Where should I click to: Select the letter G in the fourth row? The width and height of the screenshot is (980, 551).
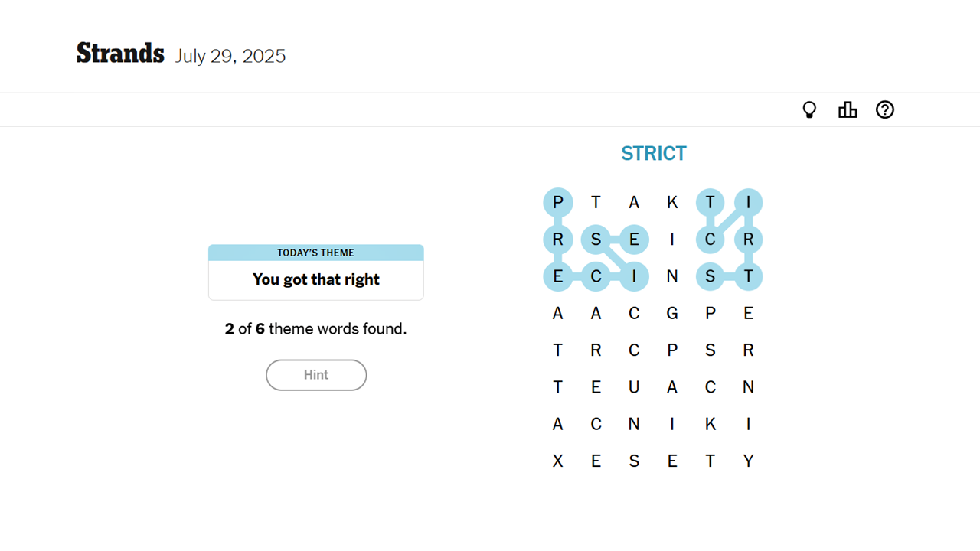(672, 312)
